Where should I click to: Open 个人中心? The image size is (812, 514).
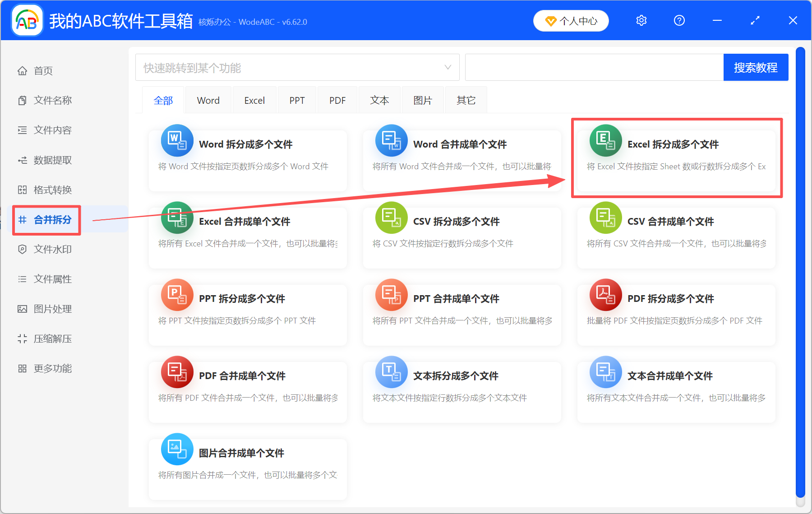click(571, 20)
